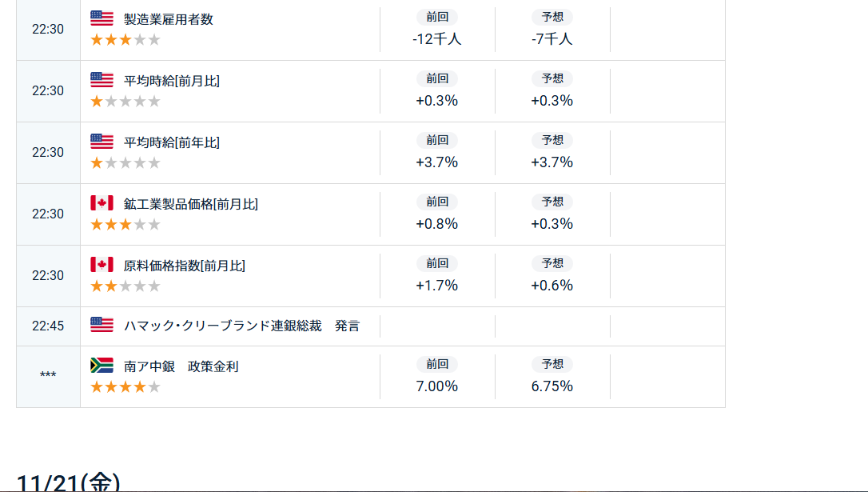Click the 予想 label in the 南ア中銀 row

[552, 365]
